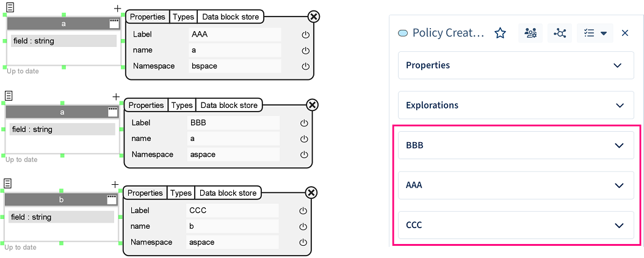Click the grid icon in block b header
The height and width of the screenshot is (258, 644).
pos(112,199)
